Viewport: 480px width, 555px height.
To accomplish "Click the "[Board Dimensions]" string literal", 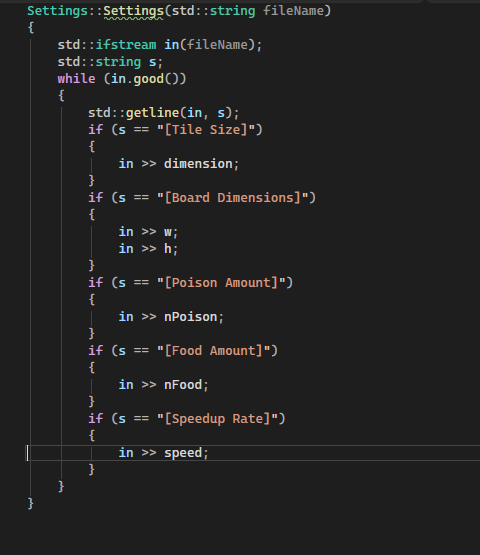I will click(232, 198).
